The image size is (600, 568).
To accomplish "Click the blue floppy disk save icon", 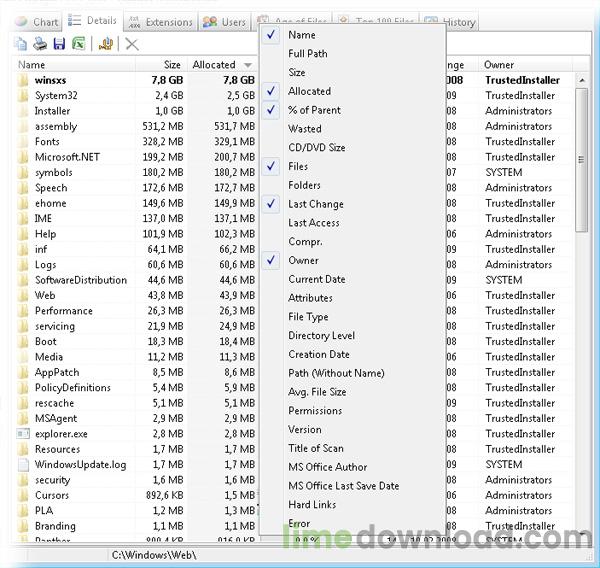I will click(59, 44).
